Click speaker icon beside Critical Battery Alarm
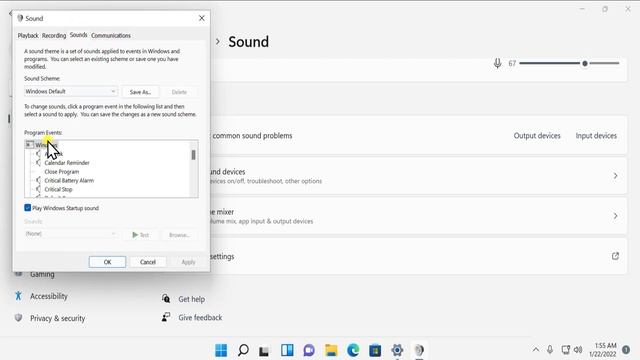Viewport: 640px width, 360px height. 38,180
